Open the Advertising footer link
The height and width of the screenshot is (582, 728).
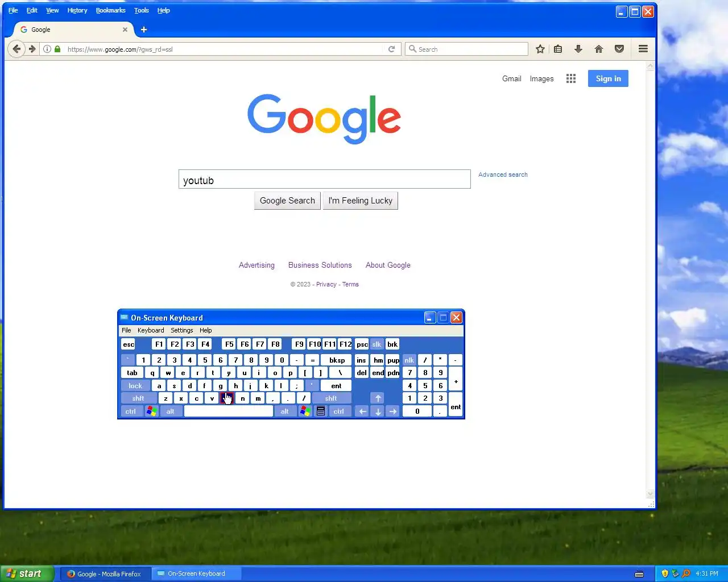click(x=257, y=265)
